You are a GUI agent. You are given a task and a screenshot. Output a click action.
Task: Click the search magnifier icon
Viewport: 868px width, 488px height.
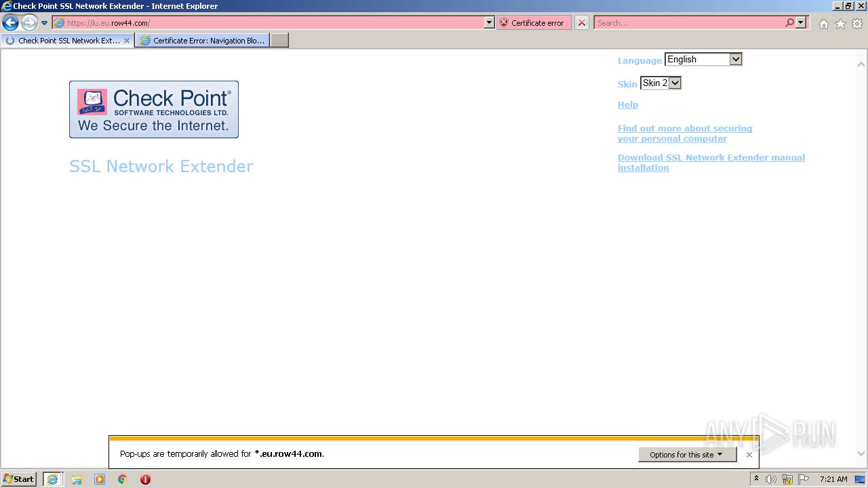(x=789, y=22)
